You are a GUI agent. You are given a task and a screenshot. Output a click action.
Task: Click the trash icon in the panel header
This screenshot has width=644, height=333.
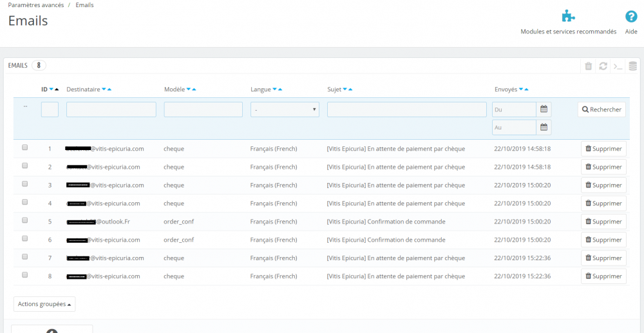pos(588,66)
